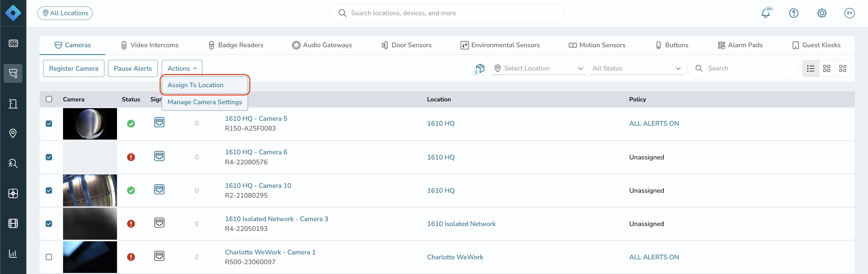Open the bar chart analytics sidebar icon

coord(13,253)
